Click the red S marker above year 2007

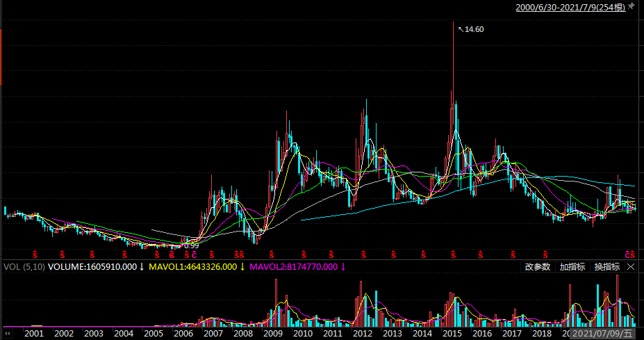coord(211,255)
